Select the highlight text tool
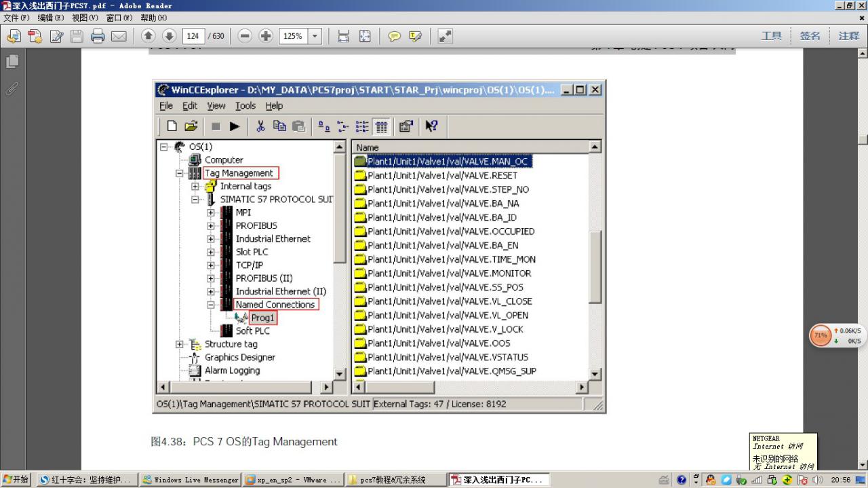Image resolution: width=868 pixels, height=488 pixels. 415,36
